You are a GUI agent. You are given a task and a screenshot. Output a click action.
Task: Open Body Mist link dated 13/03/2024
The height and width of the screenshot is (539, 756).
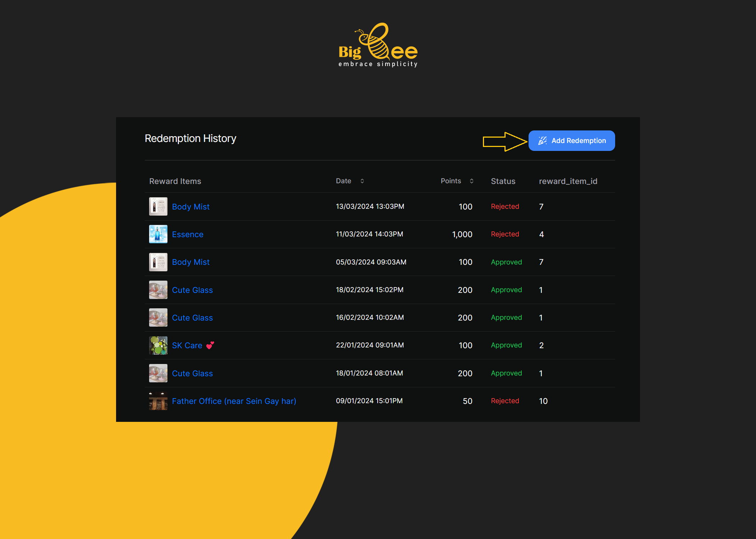(190, 207)
